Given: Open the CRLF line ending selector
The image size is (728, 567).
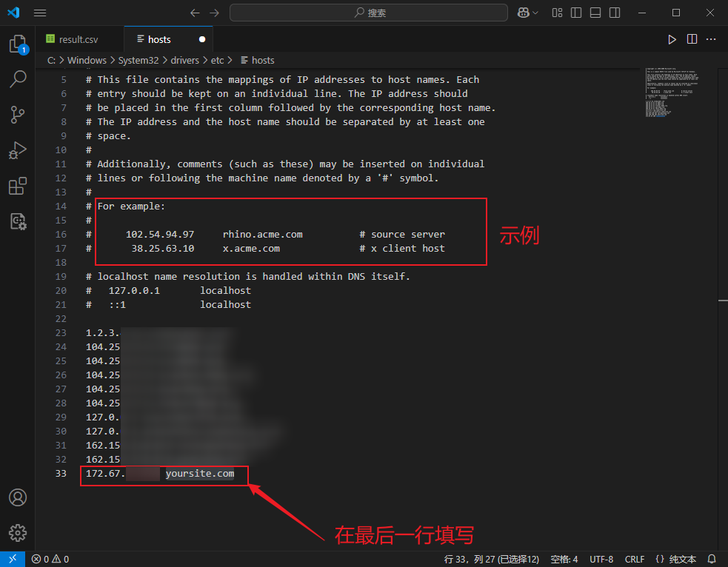Looking at the screenshot, I should point(635,559).
